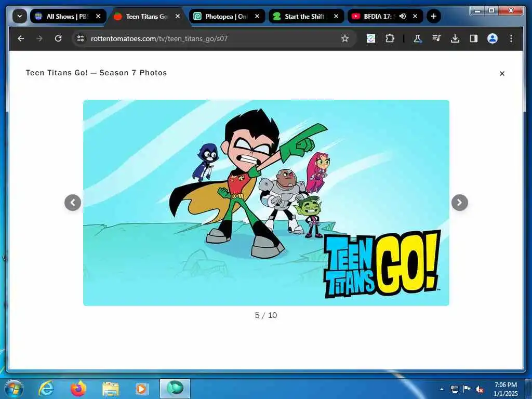Switch to the Start the Shift tab
Image resolution: width=532 pixels, height=399 pixels.
point(306,16)
